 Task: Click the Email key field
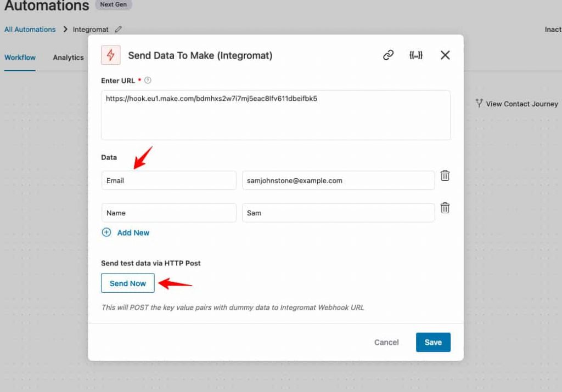click(x=169, y=180)
